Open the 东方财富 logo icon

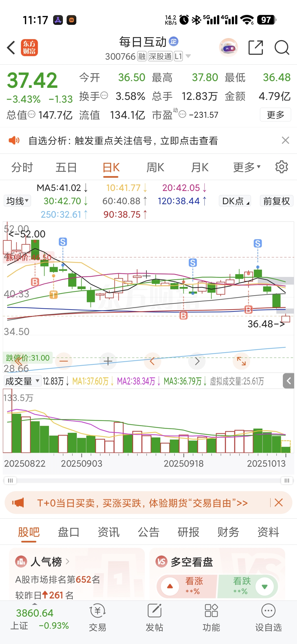pos(29,47)
